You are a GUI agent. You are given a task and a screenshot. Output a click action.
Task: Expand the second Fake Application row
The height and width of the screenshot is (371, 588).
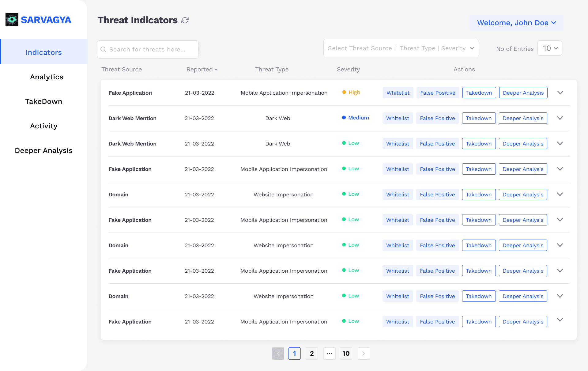560,169
